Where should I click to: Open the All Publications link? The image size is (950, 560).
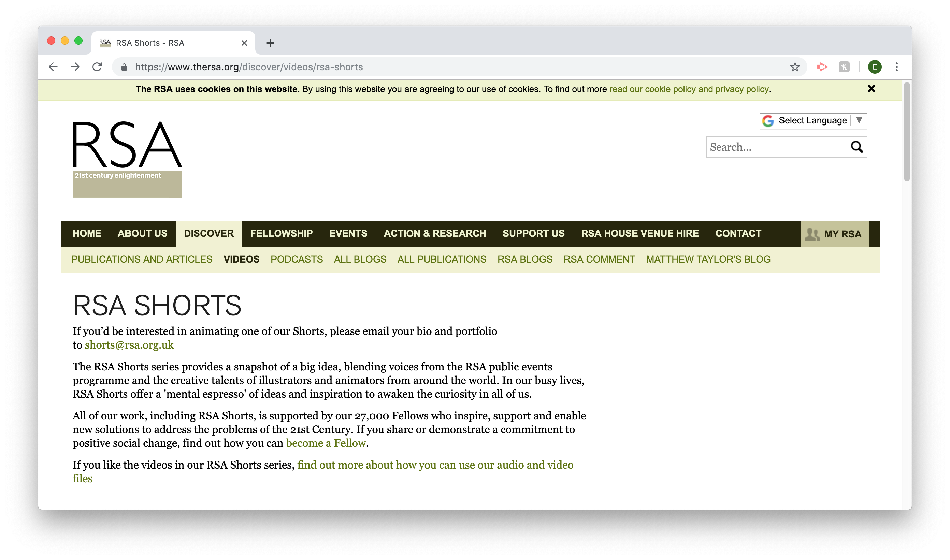coord(442,259)
